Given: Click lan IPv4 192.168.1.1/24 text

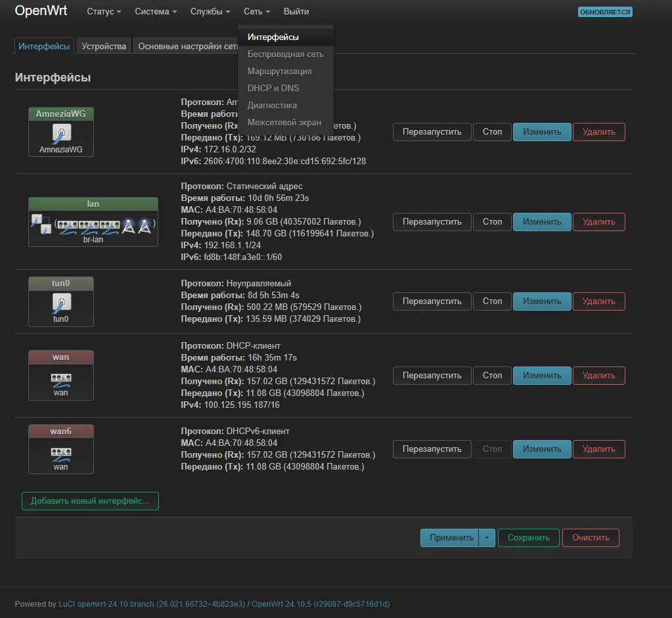Looking at the screenshot, I should pyautogui.click(x=233, y=245).
